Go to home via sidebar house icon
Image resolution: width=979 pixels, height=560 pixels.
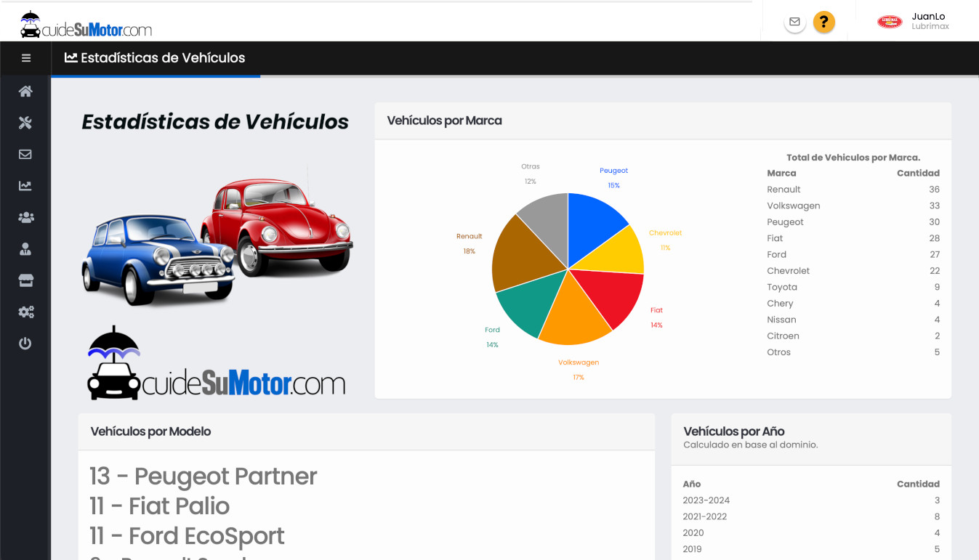tap(25, 92)
